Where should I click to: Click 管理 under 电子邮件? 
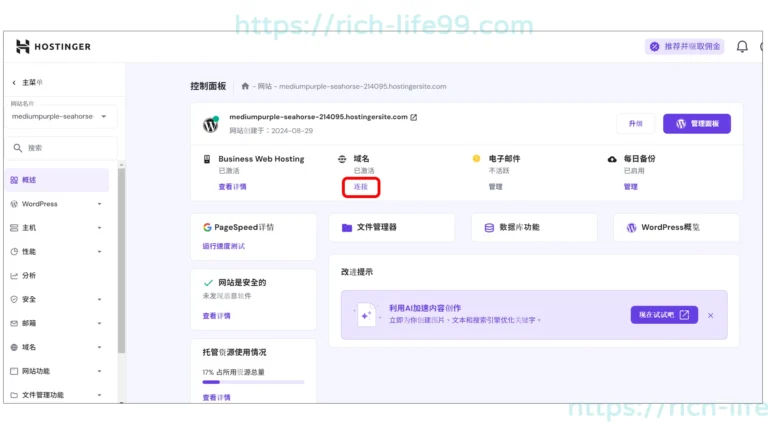pos(495,187)
